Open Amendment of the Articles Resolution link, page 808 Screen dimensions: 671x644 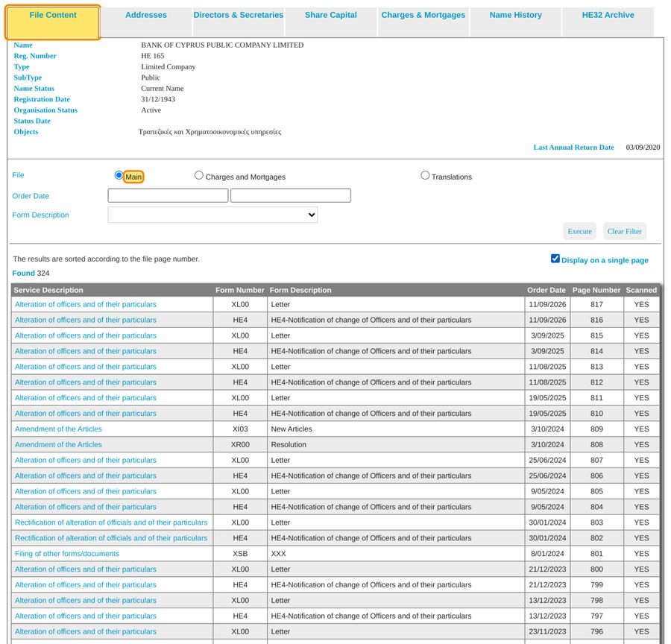tap(58, 444)
